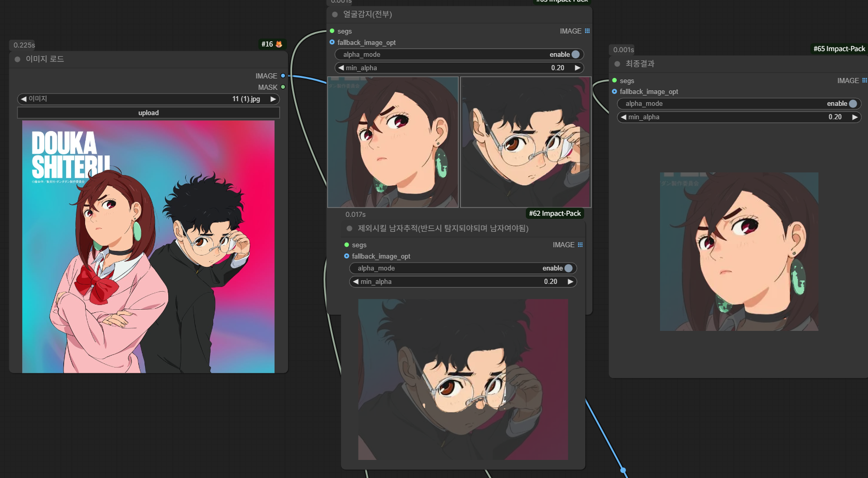
Task: Click the MASK output port of 이미지 로드
Action: click(x=283, y=87)
